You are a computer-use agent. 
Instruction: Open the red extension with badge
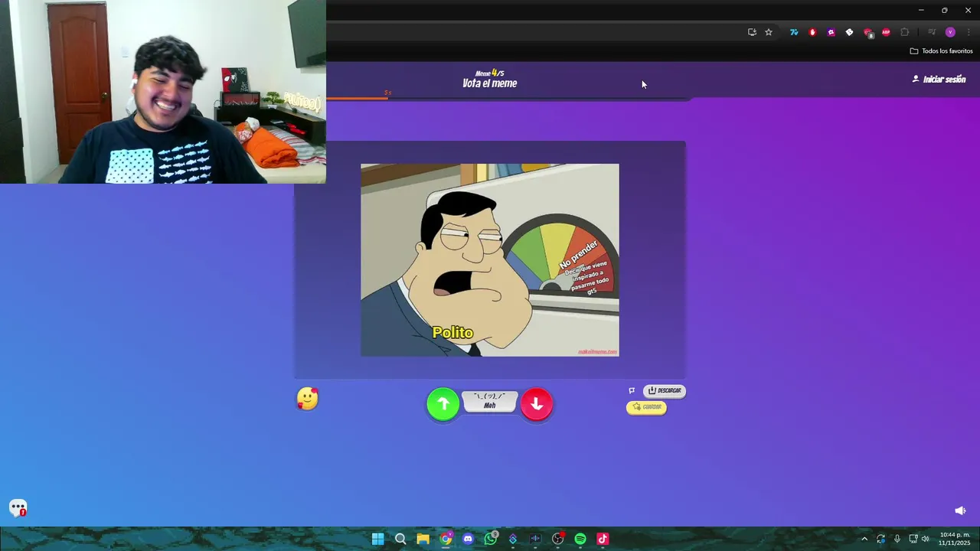868,32
